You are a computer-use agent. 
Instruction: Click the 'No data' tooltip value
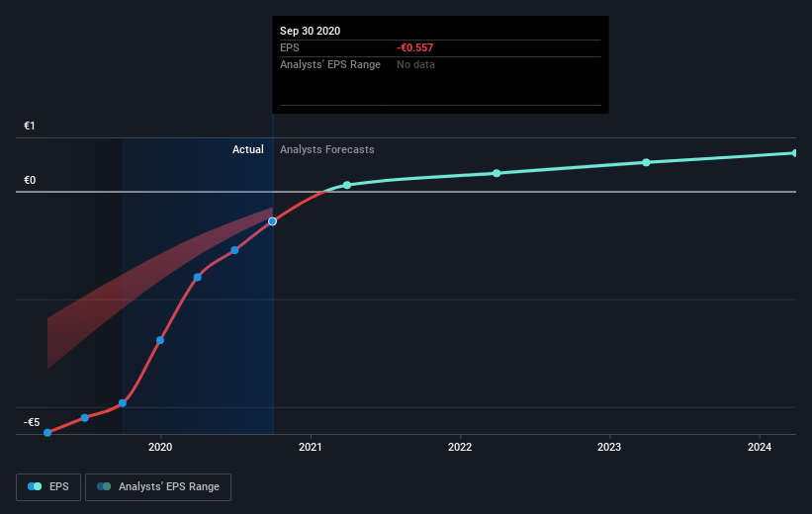pos(415,64)
